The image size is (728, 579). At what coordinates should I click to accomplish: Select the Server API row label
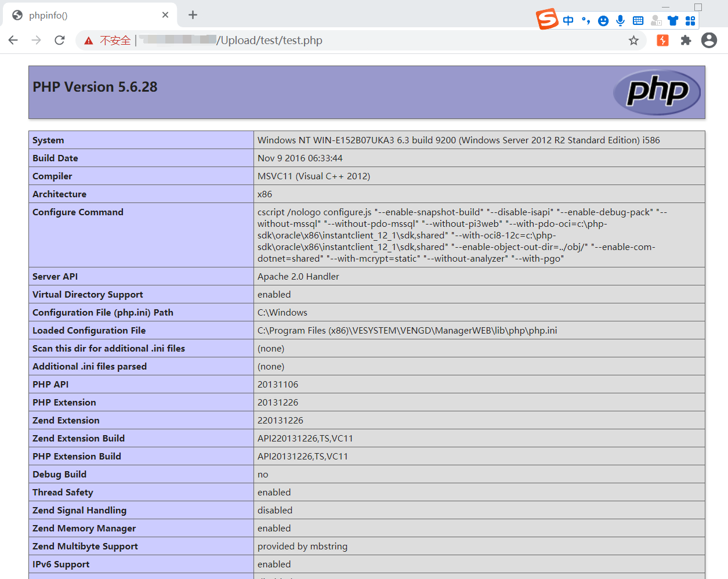click(55, 277)
